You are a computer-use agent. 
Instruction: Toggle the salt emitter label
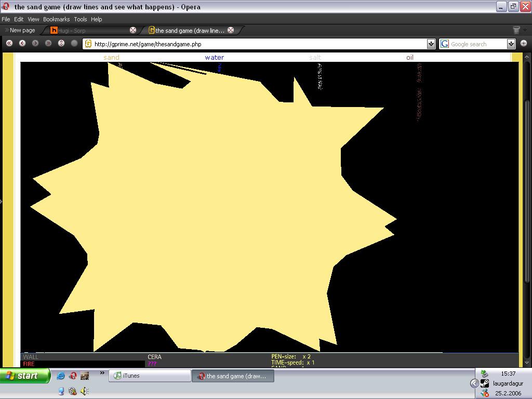click(315, 57)
